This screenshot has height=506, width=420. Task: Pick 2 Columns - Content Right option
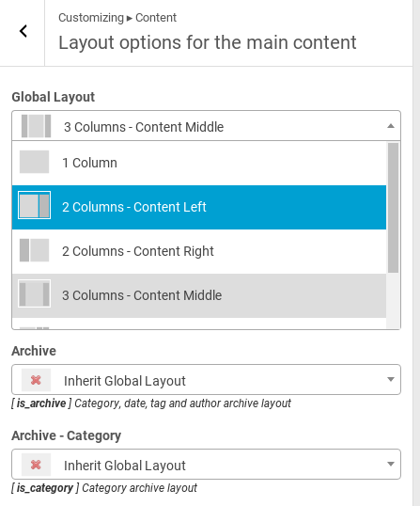(199, 251)
